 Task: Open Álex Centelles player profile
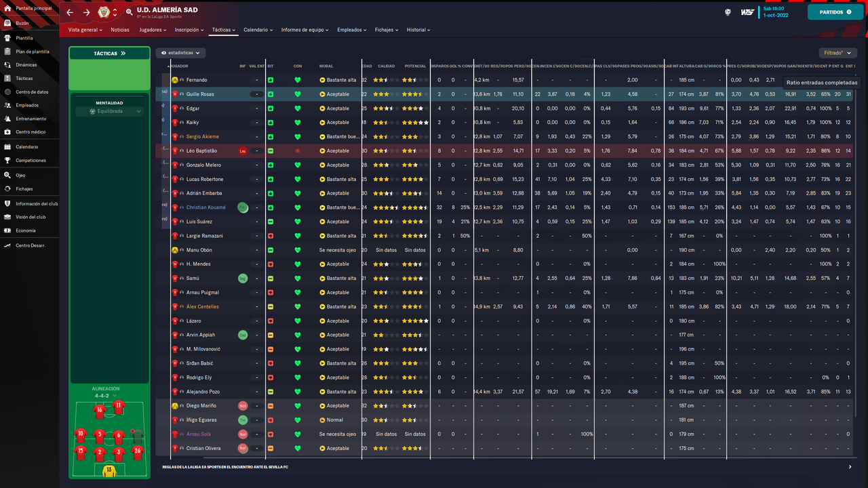pos(203,306)
